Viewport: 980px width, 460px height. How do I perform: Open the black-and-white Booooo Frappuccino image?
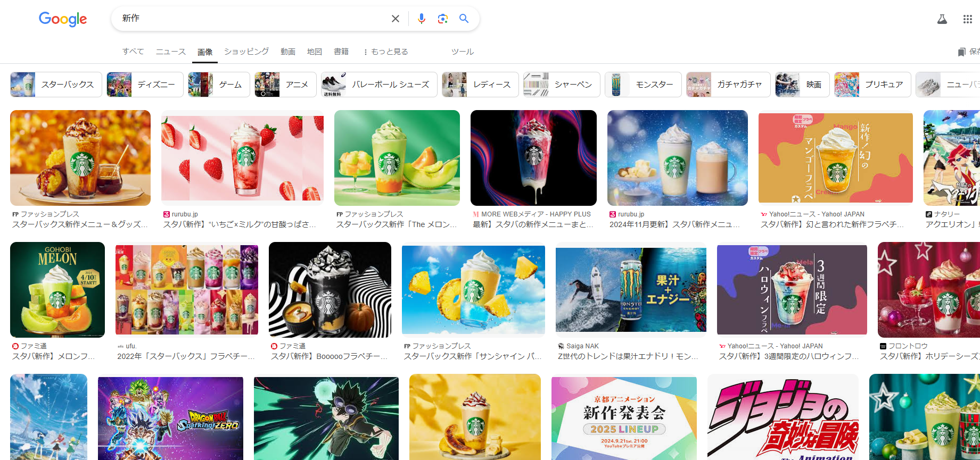tap(330, 290)
